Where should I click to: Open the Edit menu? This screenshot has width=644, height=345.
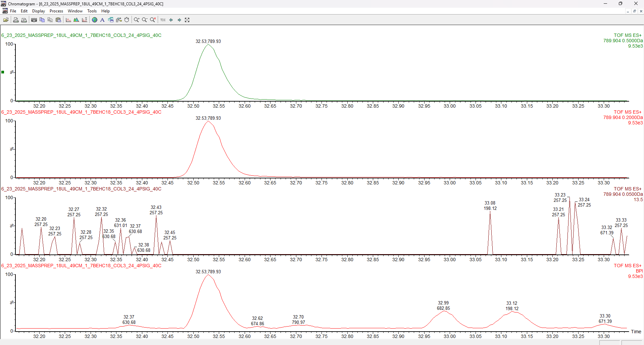point(24,11)
